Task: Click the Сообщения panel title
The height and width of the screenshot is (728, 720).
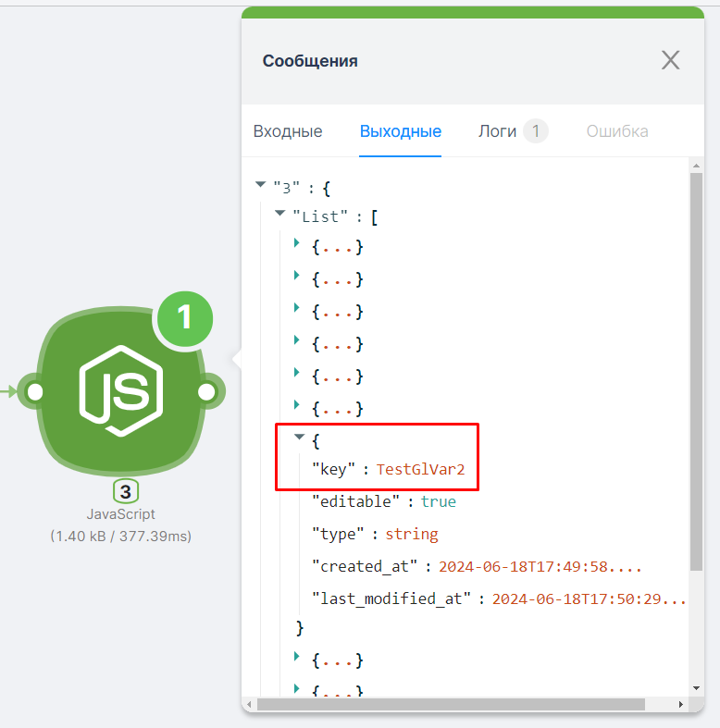Action: tap(310, 61)
